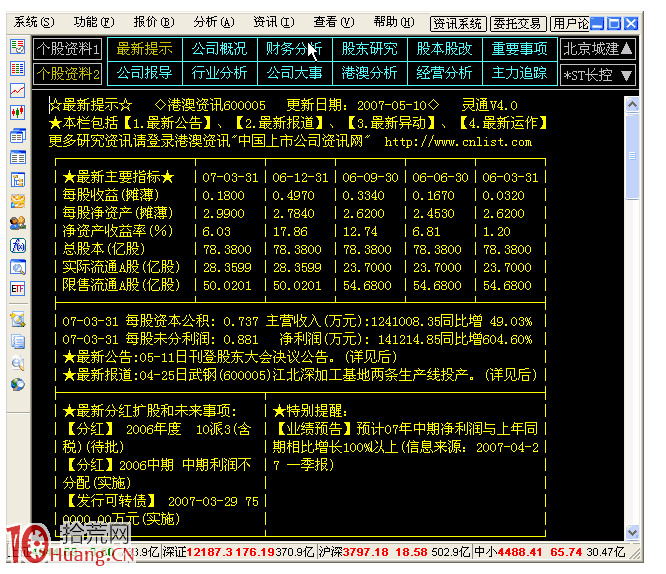Click the http://www.cnlist.com URL text
Screen dimensions: 666x574
(x=458, y=142)
